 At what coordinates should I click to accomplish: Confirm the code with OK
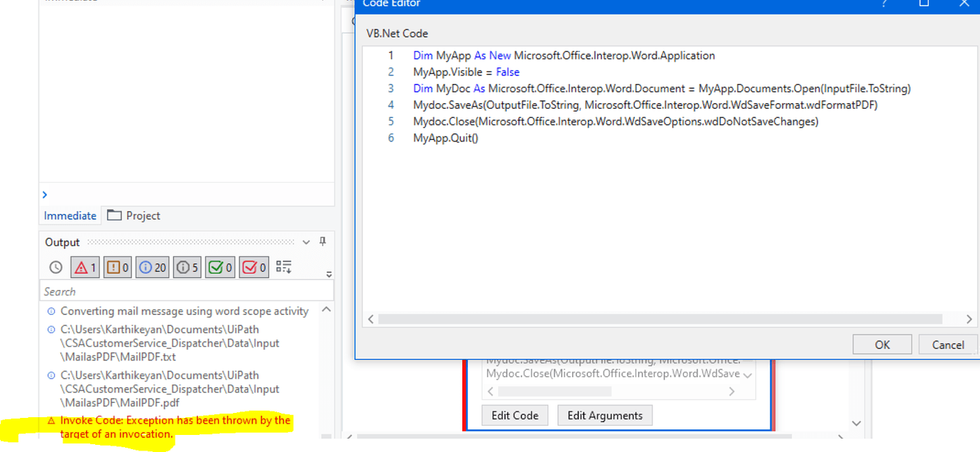[882, 344]
